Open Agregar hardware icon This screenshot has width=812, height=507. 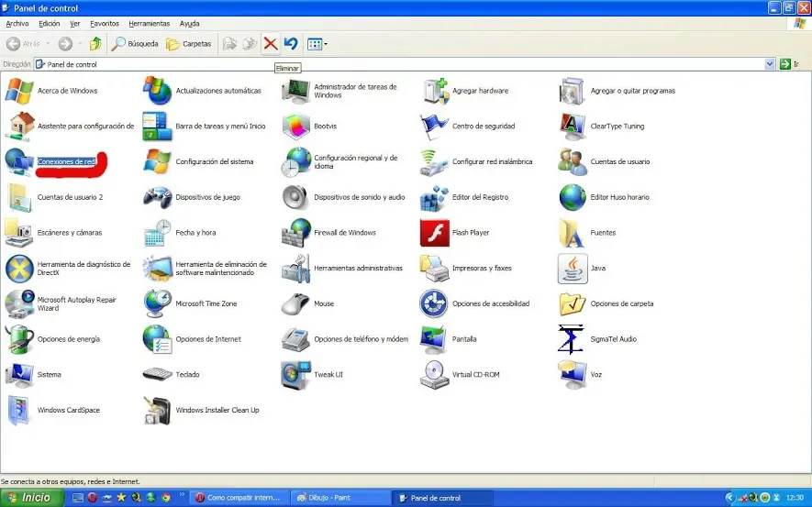[x=434, y=91]
